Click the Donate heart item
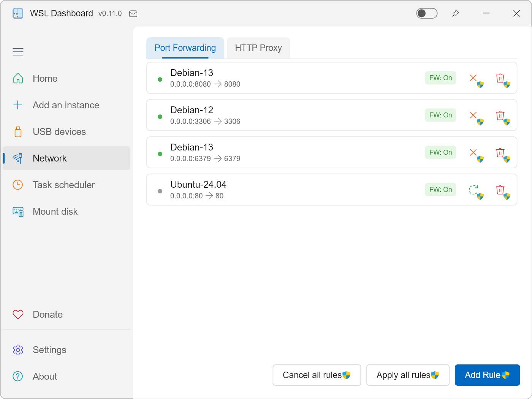The height and width of the screenshot is (399, 532). click(x=66, y=315)
